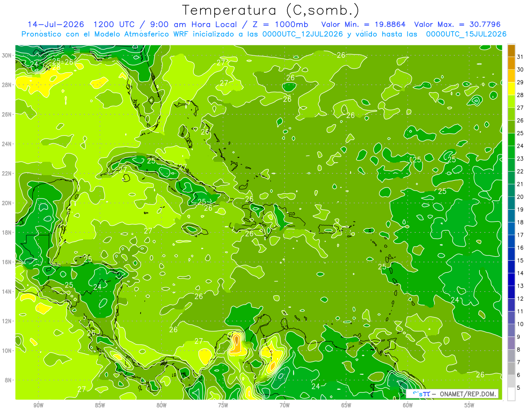Click the '70W' longitude axis label
Viewport: 532px width, 411px height.
285,405
